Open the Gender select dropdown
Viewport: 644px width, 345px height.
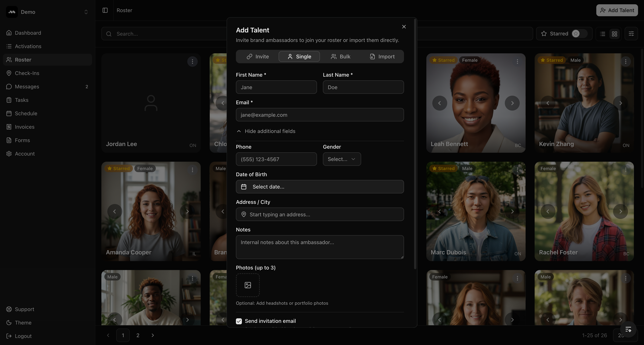click(x=342, y=159)
